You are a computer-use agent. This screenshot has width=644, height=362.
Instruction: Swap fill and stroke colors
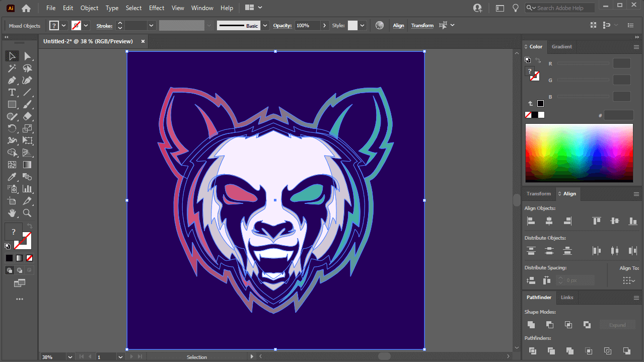[30, 226]
